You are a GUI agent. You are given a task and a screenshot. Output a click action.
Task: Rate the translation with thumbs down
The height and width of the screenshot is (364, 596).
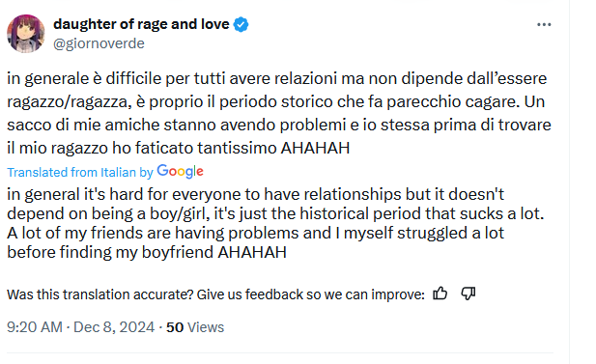468,294
